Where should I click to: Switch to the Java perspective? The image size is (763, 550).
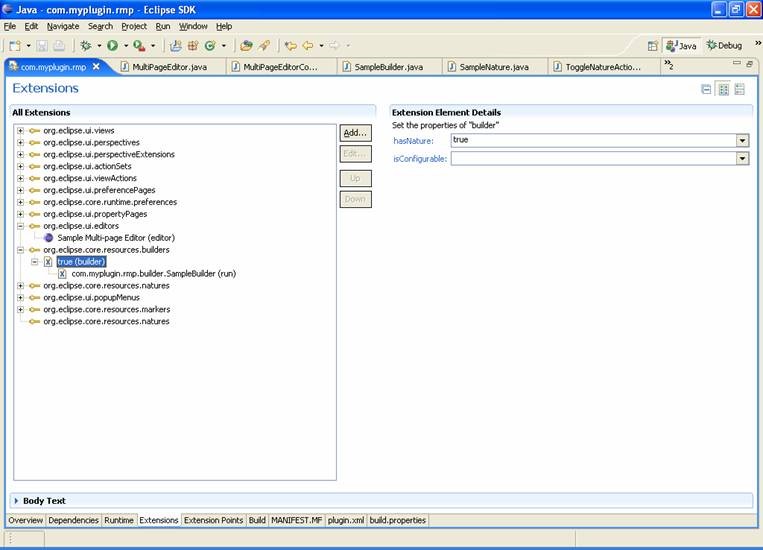tap(681, 46)
